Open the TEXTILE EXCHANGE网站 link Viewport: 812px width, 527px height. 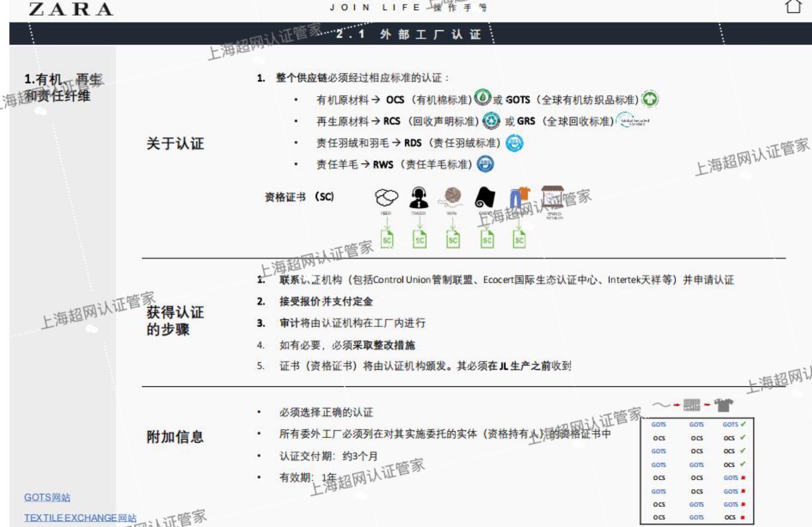point(80,518)
